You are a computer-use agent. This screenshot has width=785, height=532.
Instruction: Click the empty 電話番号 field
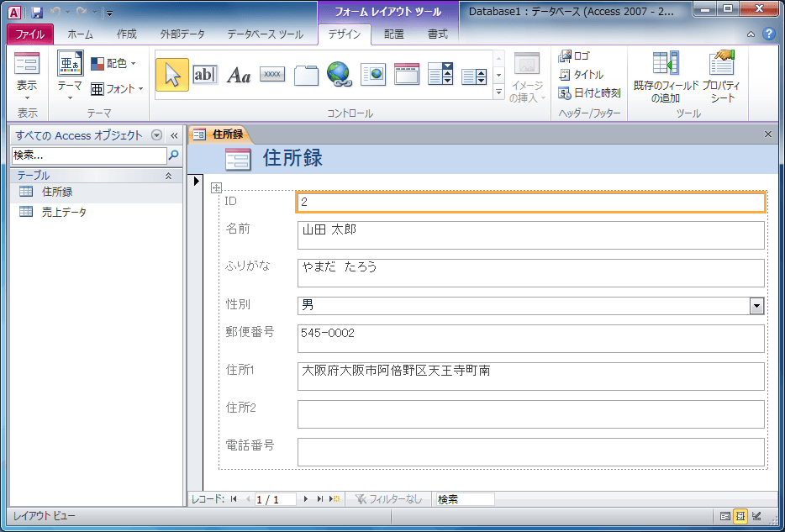tap(530, 452)
